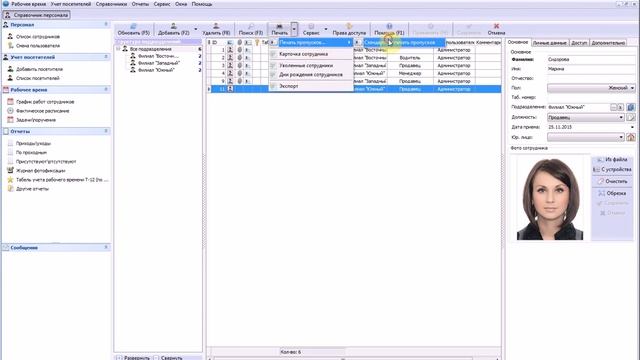Open the Приходы/уходы report

(33, 143)
